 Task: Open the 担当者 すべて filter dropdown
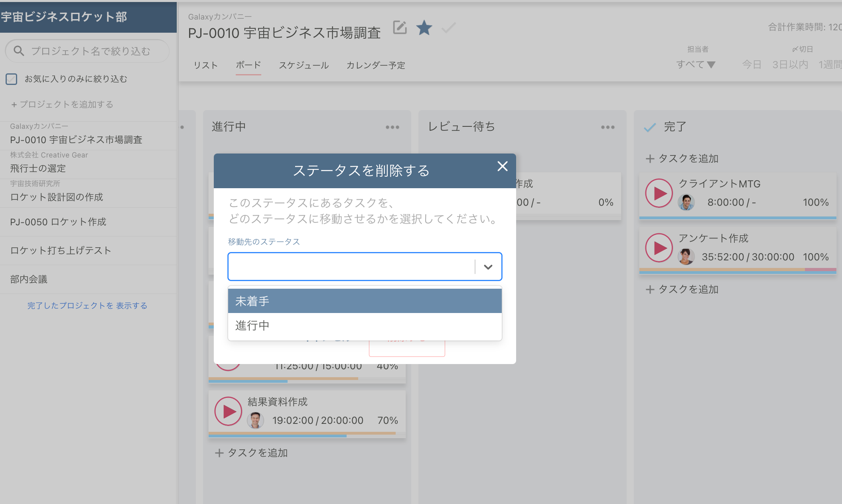[x=696, y=64]
